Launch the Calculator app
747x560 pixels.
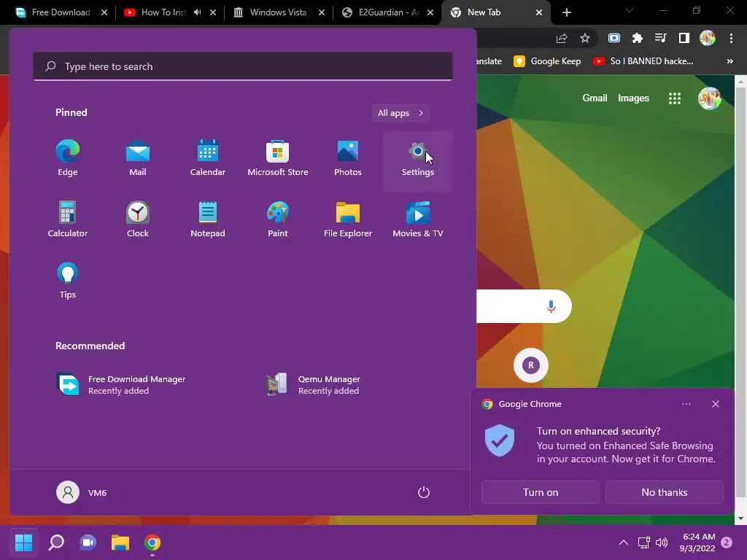click(x=68, y=220)
